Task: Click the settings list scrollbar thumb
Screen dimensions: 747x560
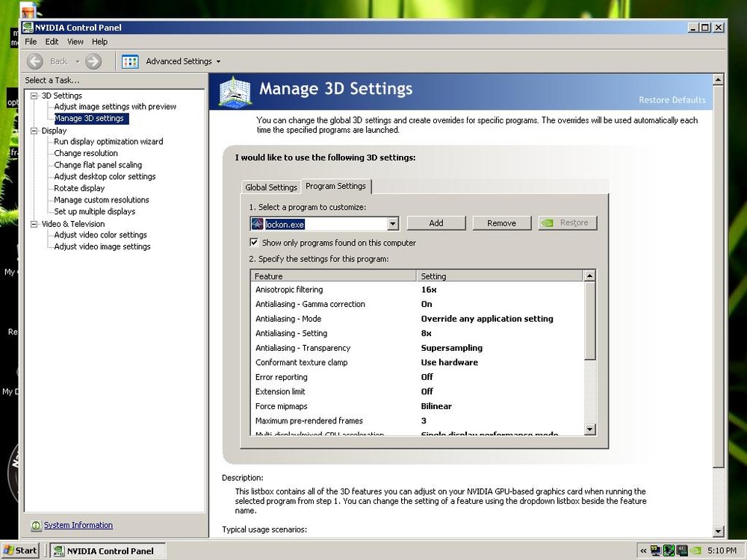Action: pyautogui.click(x=589, y=321)
